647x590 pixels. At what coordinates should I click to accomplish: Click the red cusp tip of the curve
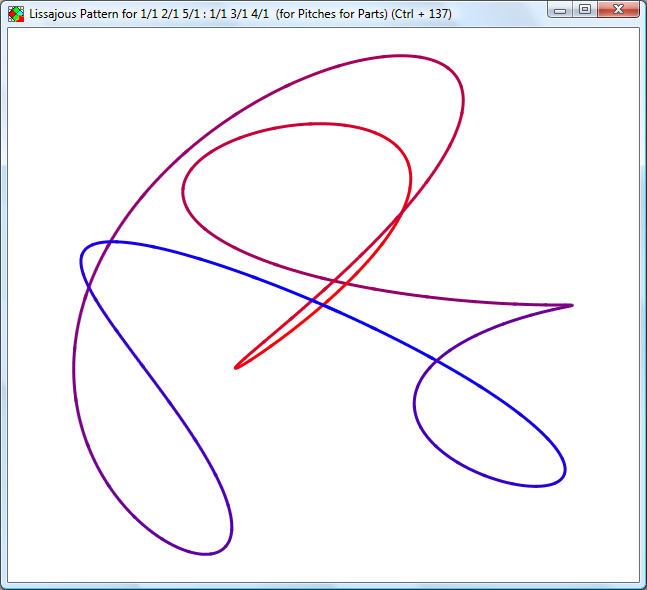point(236,368)
